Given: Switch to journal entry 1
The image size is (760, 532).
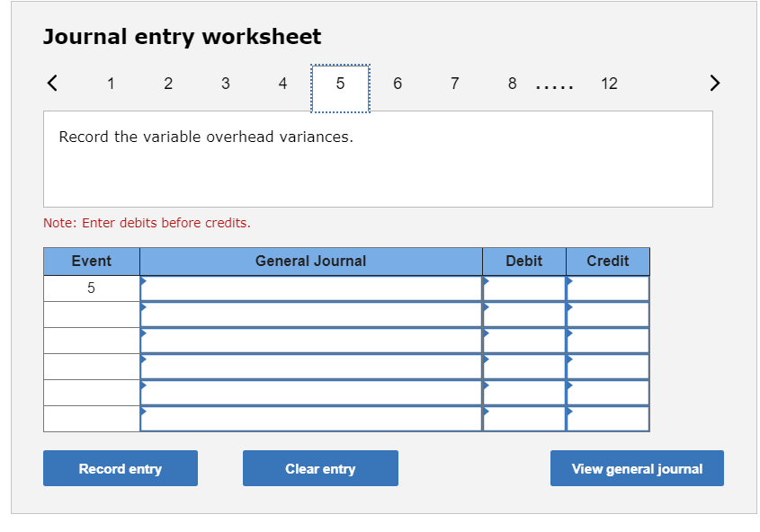Looking at the screenshot, I should [x=111, y=83].
